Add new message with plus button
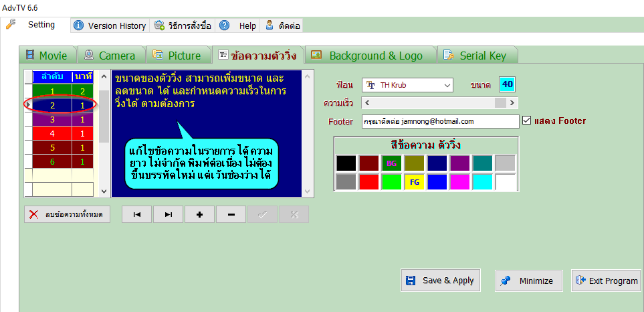This screenshot has width=644, height=312. (199, 214)
